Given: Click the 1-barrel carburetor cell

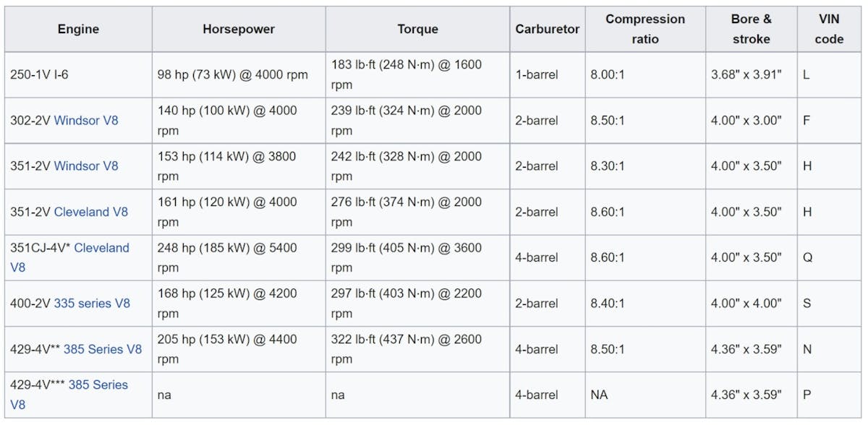Looking at the screenshot, I should coord(537,74).
